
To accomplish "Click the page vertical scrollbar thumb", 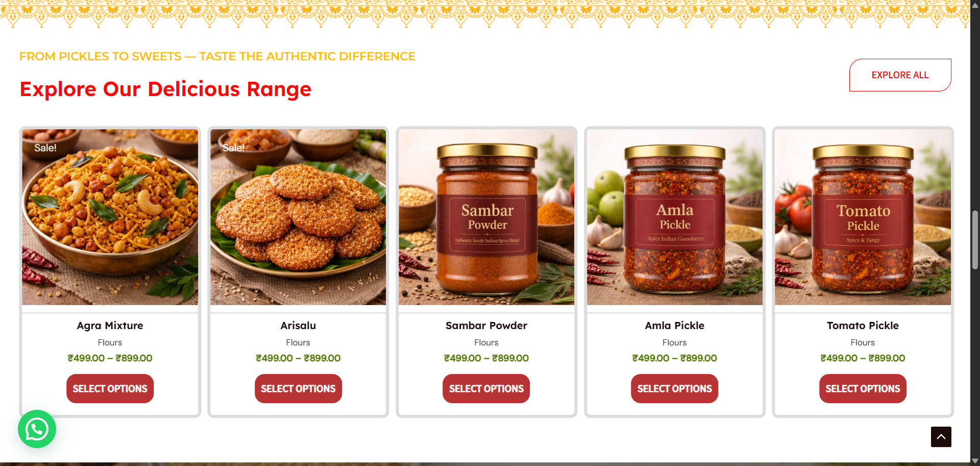I will [975, 240].
